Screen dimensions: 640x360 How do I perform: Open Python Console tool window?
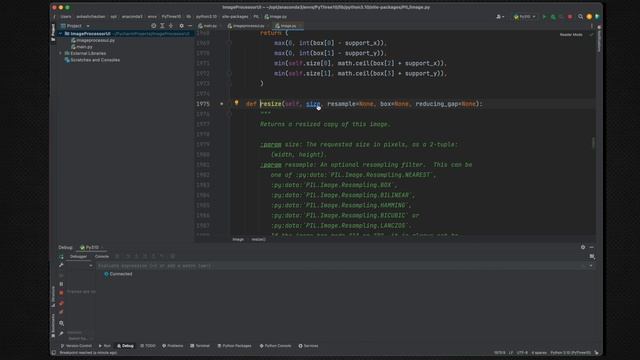(276, 346)
